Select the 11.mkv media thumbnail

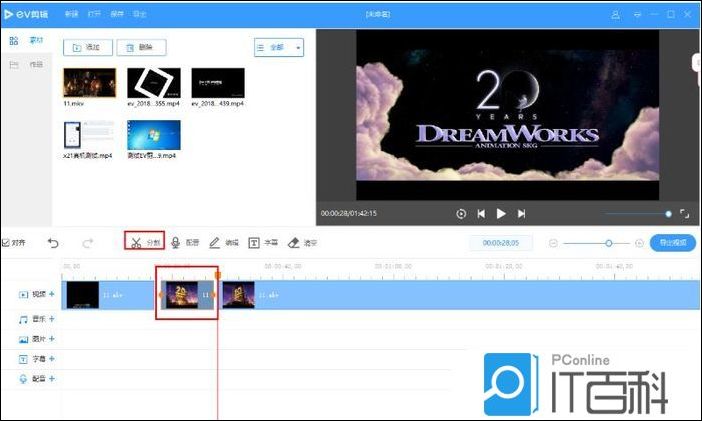[x=90, y=83]
